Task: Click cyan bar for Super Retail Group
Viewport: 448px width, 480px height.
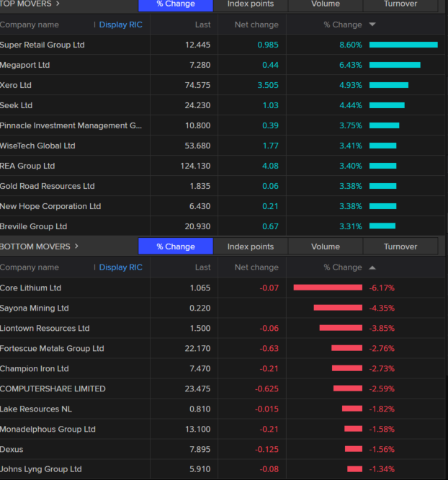Action: [x=403, y=45]
